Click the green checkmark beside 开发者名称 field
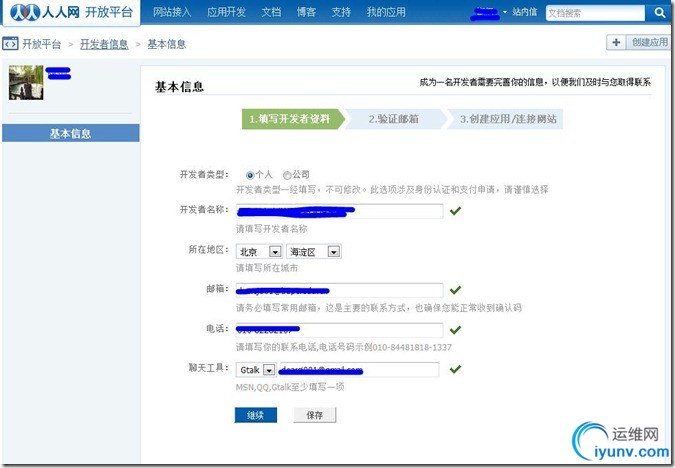This screenshot has width=675, height=468. pyautogui.click(x=455, y=211)
